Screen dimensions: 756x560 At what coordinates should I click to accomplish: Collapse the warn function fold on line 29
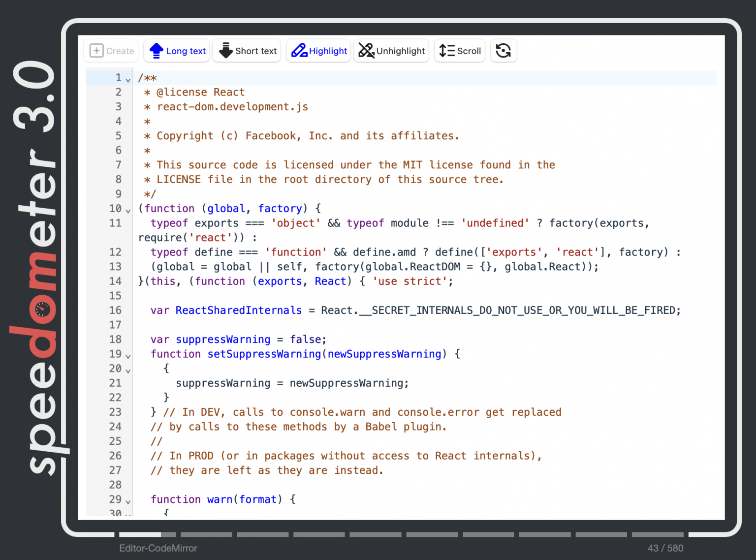tap(128, 501)
